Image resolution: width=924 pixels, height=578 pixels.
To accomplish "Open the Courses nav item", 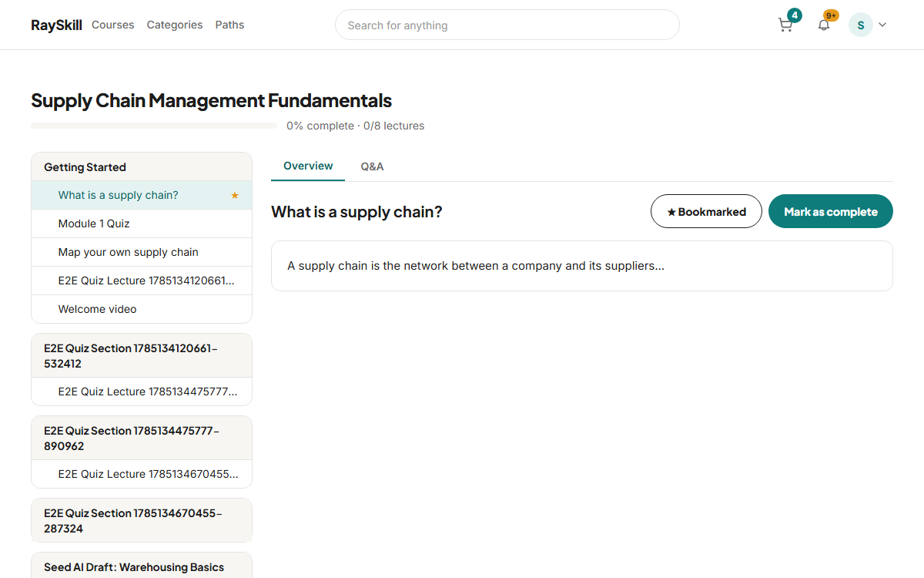I will click(x=113, y=25).
